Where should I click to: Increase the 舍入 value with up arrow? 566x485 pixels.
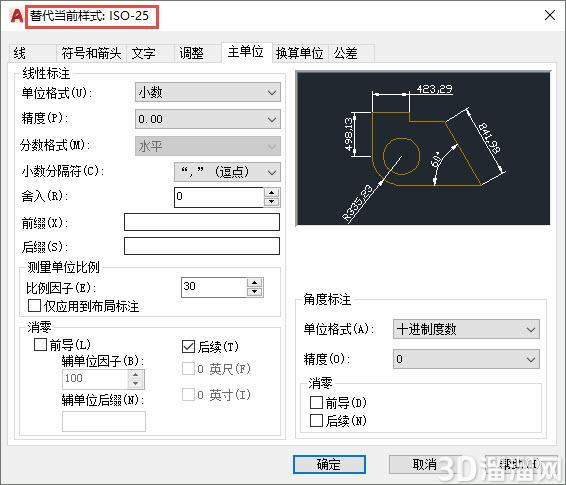(271, 192)
